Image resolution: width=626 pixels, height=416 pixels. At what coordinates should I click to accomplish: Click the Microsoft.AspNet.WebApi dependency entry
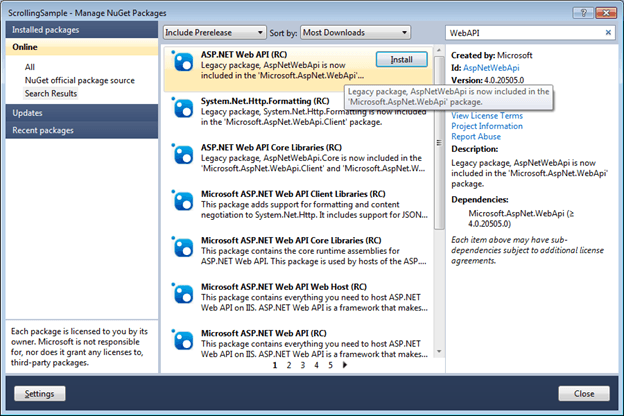[521, 218]
